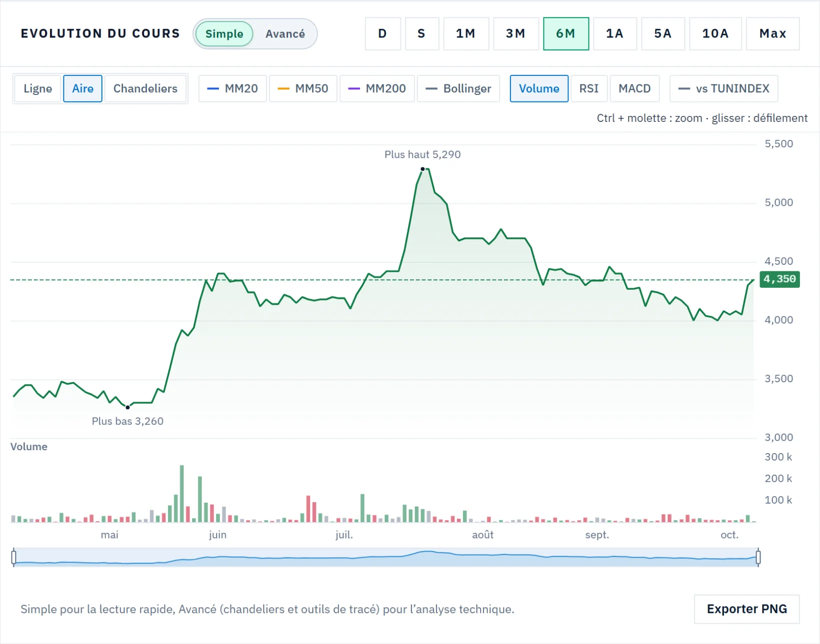Viewport: 820px width, 644px height.
Task: Click the EVOLUTION DU COURS heading
Action: click(x=100, y=33)
